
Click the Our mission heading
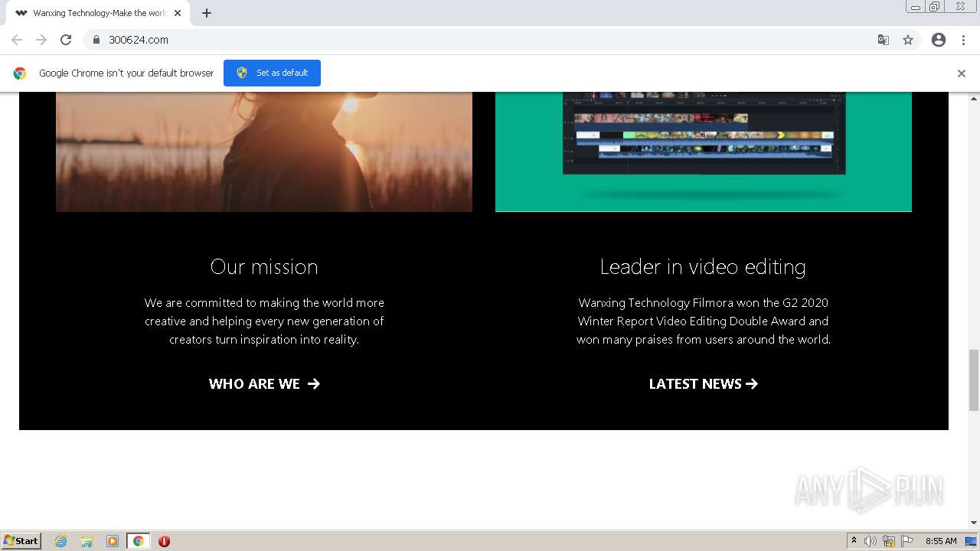(264, 266)
